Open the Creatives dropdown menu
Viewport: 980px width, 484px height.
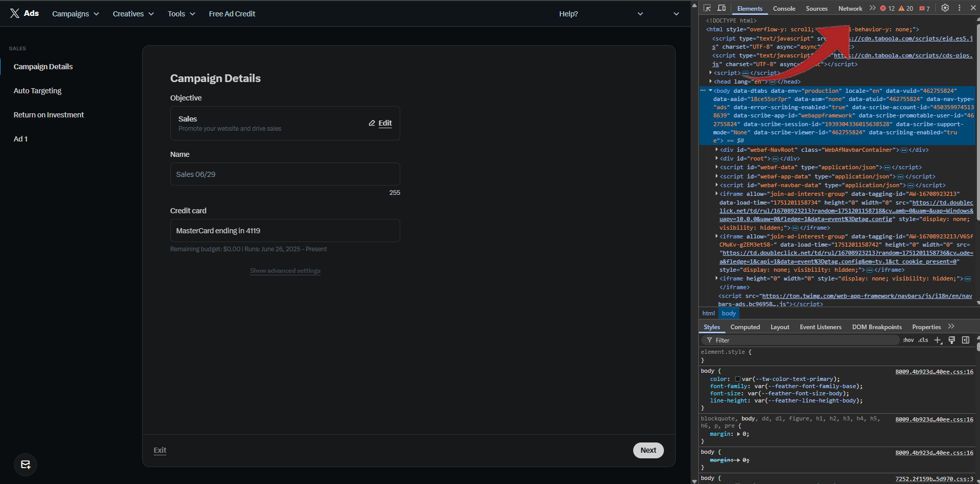click(133, 14)
